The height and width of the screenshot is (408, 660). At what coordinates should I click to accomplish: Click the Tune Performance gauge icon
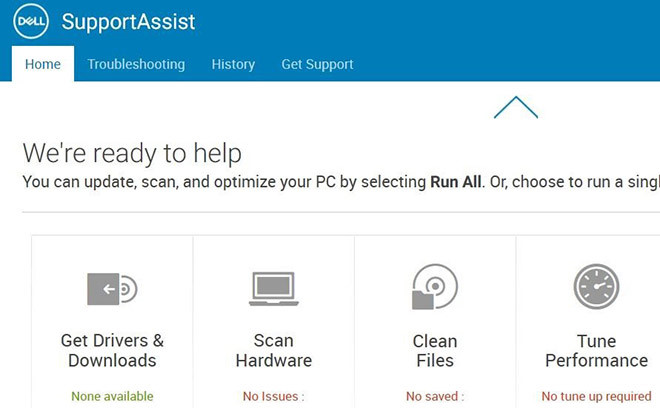click(x=597, y=287)
